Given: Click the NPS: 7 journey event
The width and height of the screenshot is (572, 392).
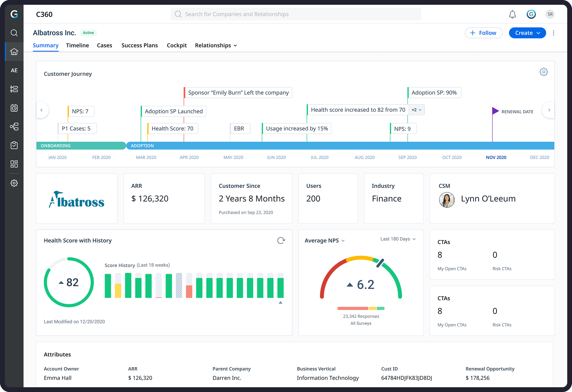Looking at the screenshot, I should click(81, 111).
